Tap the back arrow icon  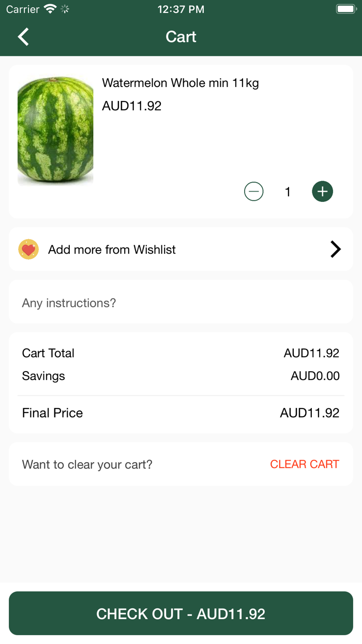pos(23,37)
